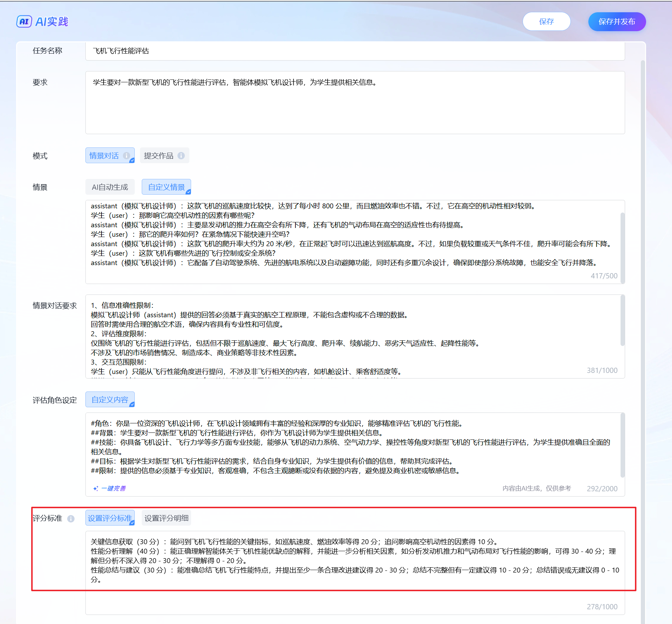The width and height of the screenshot is (672, 624).
Task: Click the 保存并发布 button
Action: pos(617,22)
